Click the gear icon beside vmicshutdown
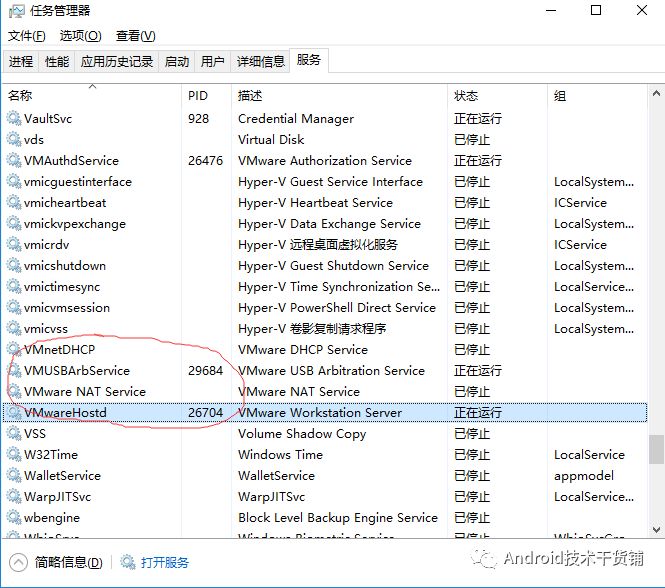This screenshot has width=665, height=588. coord(14,265)
